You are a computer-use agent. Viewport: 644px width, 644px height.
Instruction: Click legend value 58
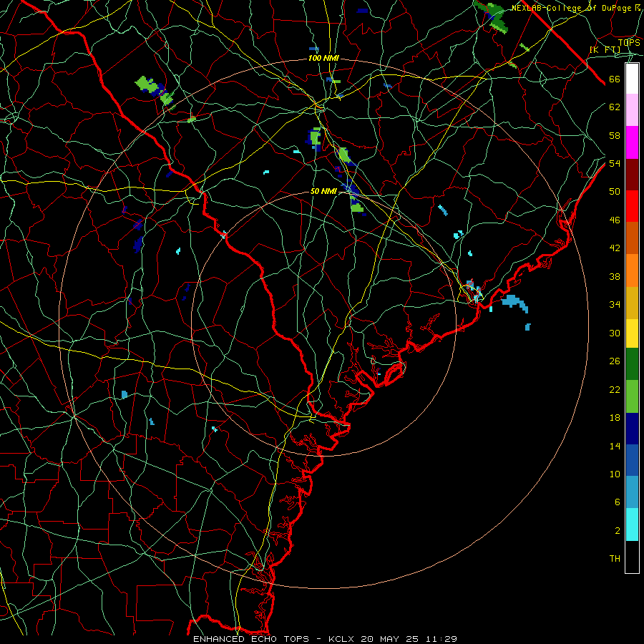click(x=615, y=135)
